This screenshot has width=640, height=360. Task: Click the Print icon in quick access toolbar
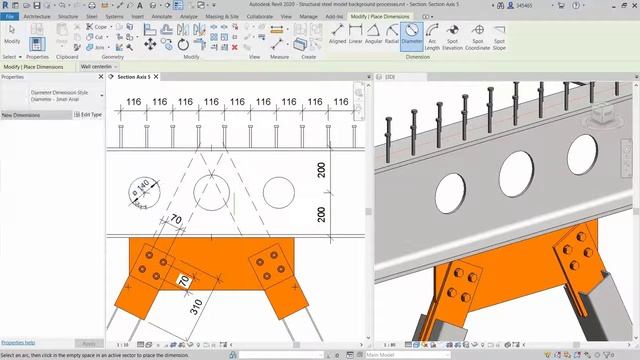(x=92, y=5)
